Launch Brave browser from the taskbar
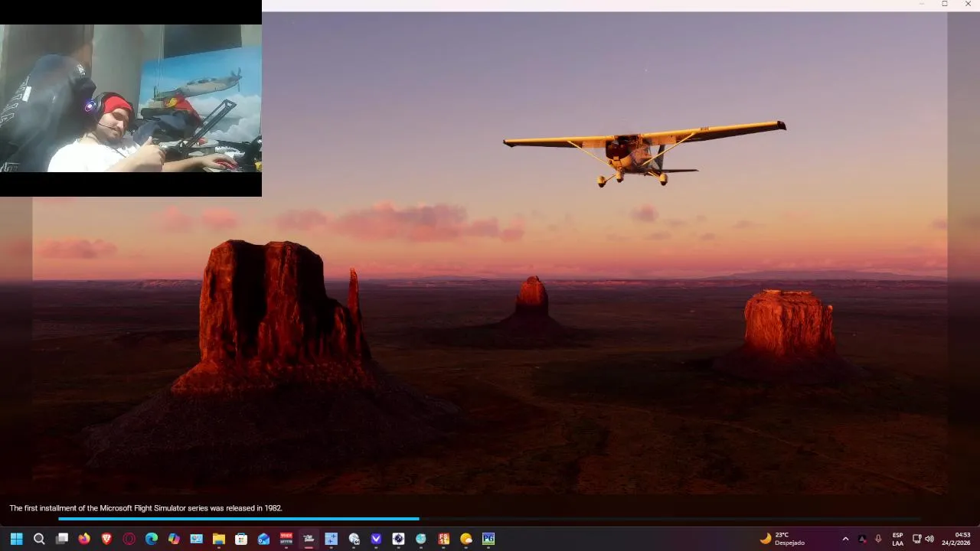The image size is (980, 551). click(106, 539)
